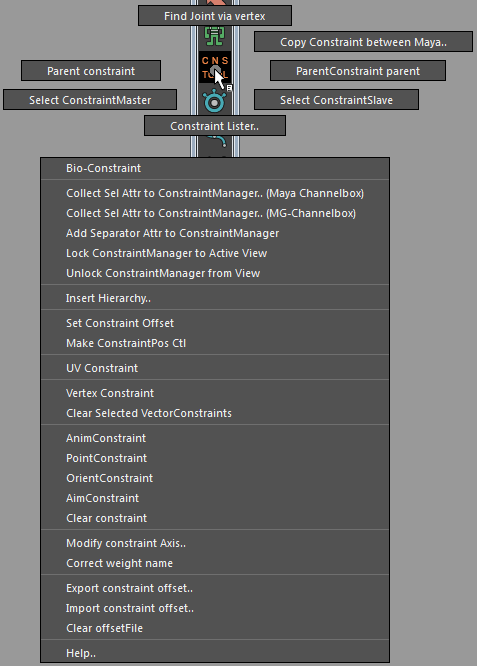Click Lock ConstraintManager to Active View
Viewport: 477px width, 666px height.
(x=215, y=253)
